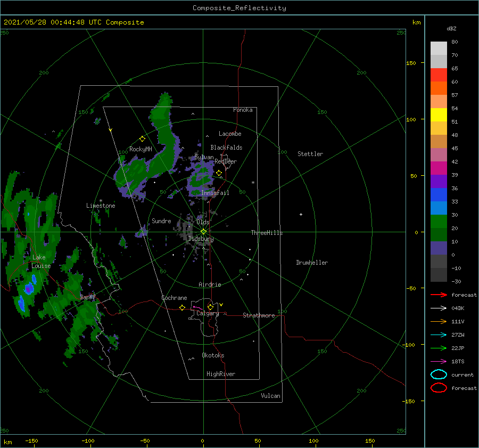479x448 pixels.
Task: Click the dBZ legend heading
Action: (x=451, y=28)
